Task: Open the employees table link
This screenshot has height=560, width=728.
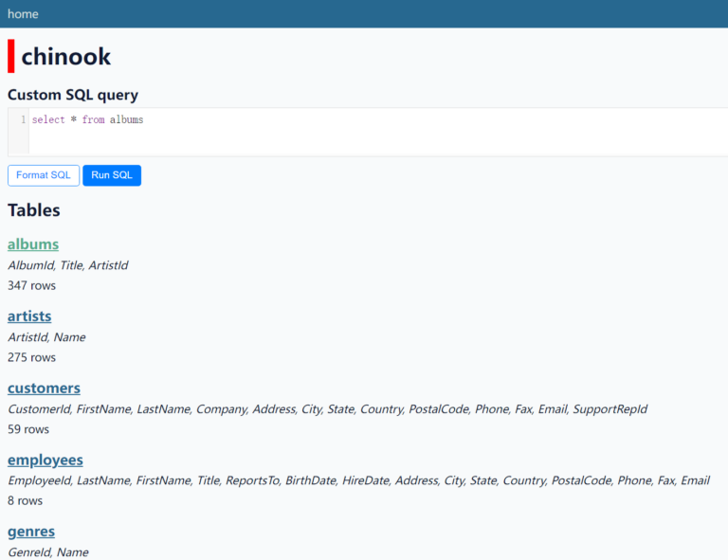Action: click(x=45, y=461)
